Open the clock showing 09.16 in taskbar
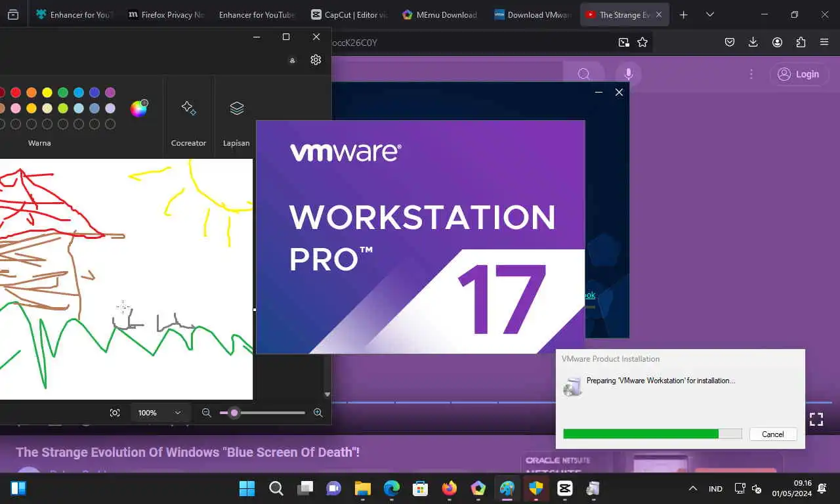Screen dimensions: 840x504 pos(792,488)
